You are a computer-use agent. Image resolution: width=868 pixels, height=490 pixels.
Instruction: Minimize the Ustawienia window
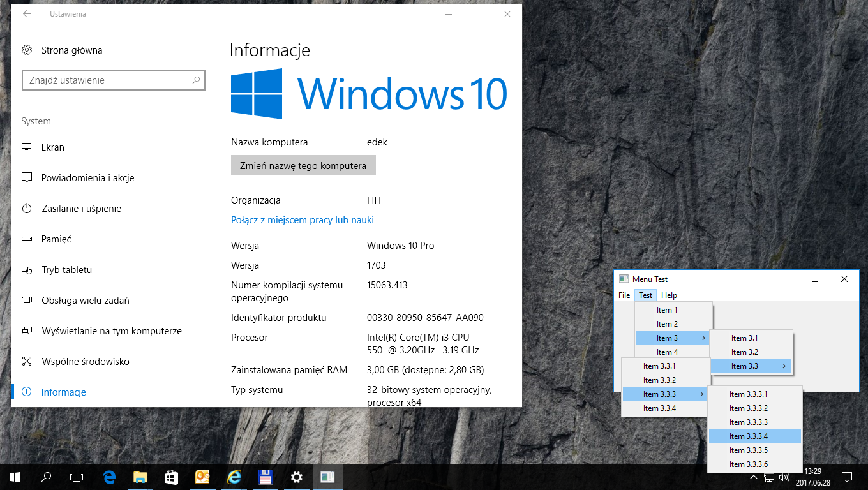click(449, 14)
